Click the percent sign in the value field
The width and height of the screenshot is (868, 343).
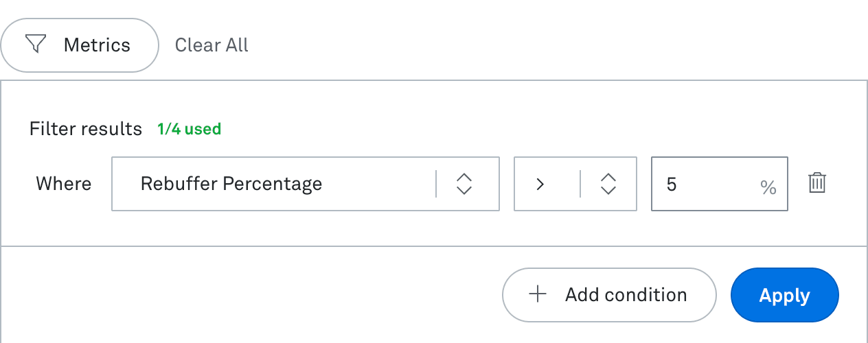(768, 187)
